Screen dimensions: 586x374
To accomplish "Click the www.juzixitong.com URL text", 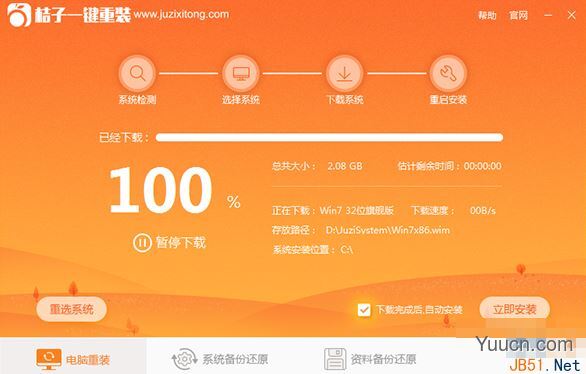I will [181, 15].
